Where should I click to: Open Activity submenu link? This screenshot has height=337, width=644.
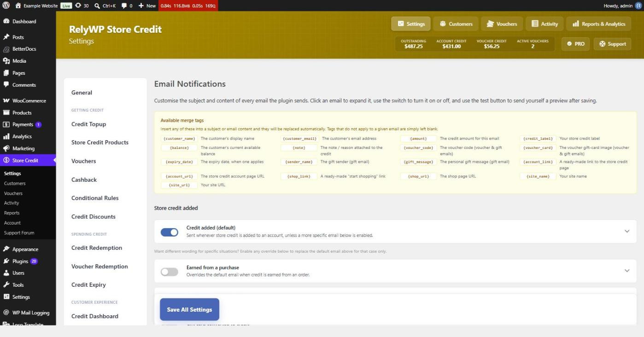12,203
